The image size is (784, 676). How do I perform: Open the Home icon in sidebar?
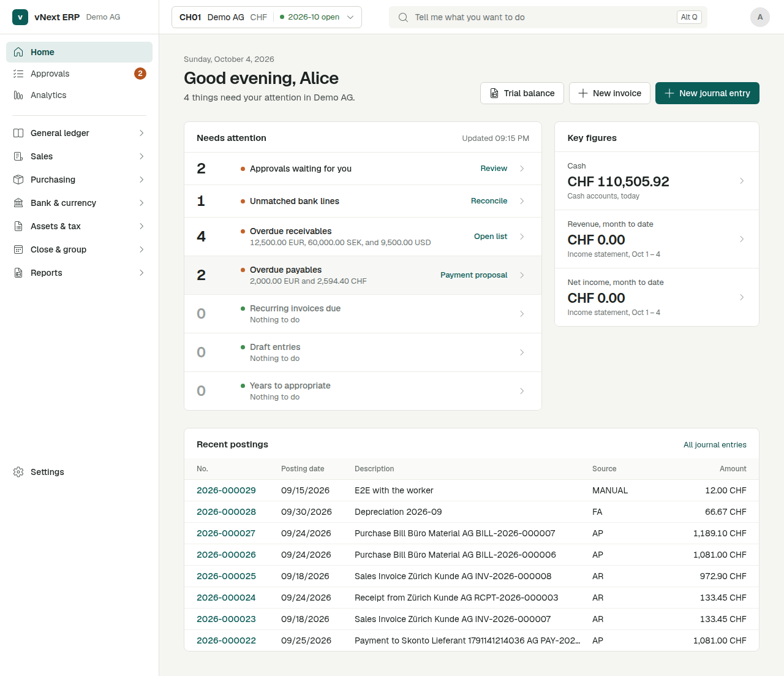point(18,52)
